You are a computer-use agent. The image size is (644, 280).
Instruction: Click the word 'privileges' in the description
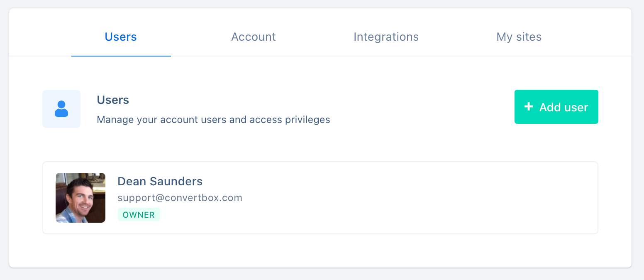point(307,120)
